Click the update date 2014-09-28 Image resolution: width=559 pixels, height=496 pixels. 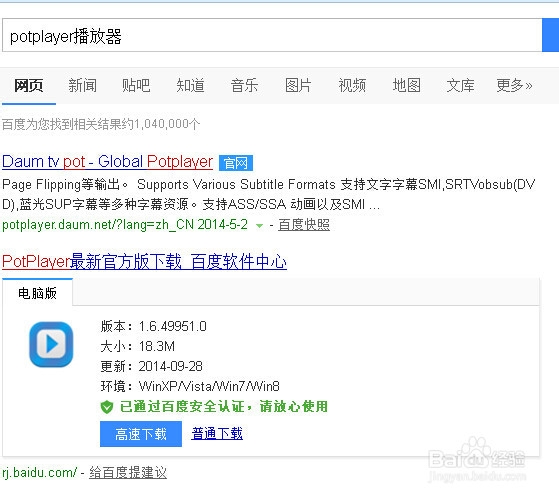pos(170,366)
